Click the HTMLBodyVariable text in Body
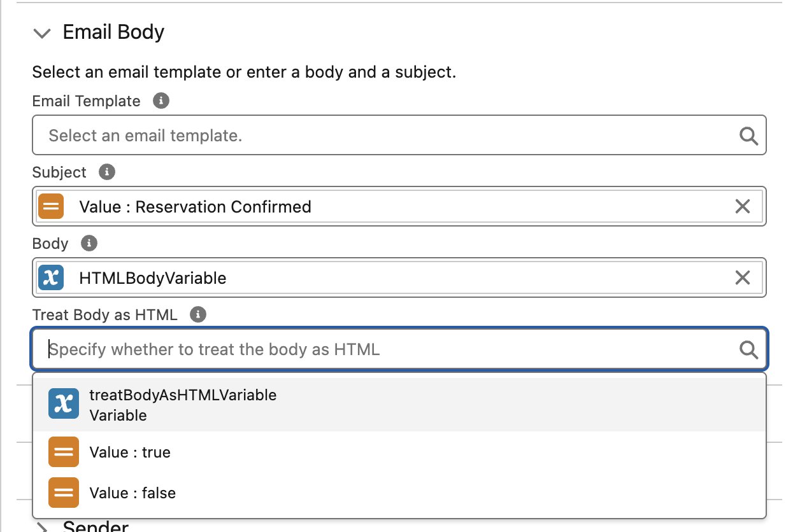Image resolution: width=786 pixels, height=532 pixels. click(x=153, y=278)
